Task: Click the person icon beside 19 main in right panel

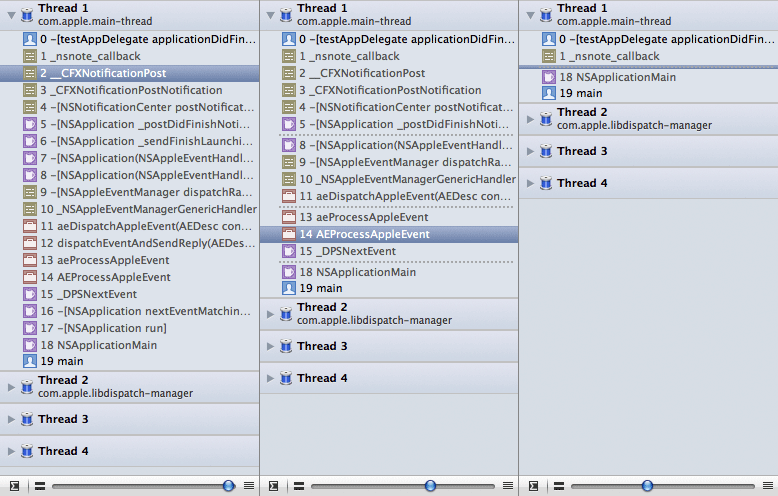Action: (548, 93)
